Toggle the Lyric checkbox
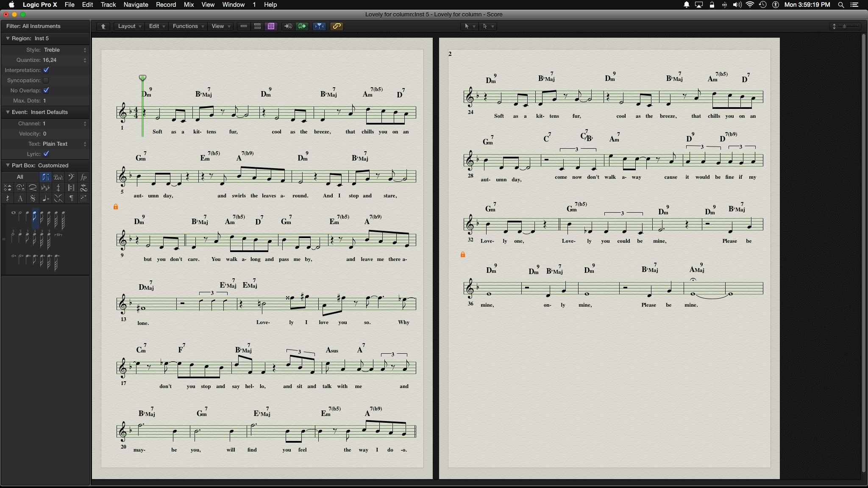The width and height of the screenshot is (868, 488). point(46,154)
